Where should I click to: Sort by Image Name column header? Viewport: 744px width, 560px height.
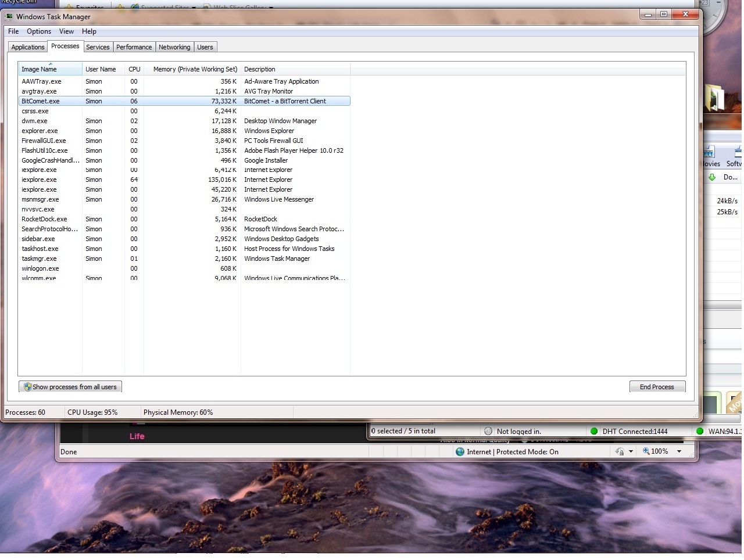[50, 69]
